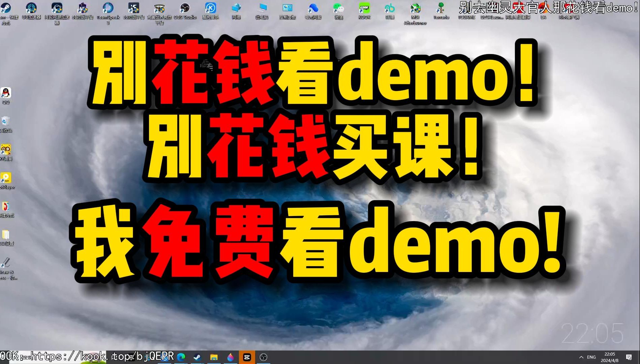Open Steam from the taskbar
The image size is (640, 364).
pos(197,357)
